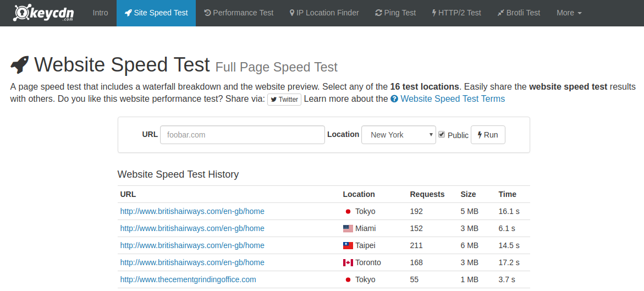The image size is (644, 291).
Task: Expand the More menu in navbar
Action: [x=569, y=13]
